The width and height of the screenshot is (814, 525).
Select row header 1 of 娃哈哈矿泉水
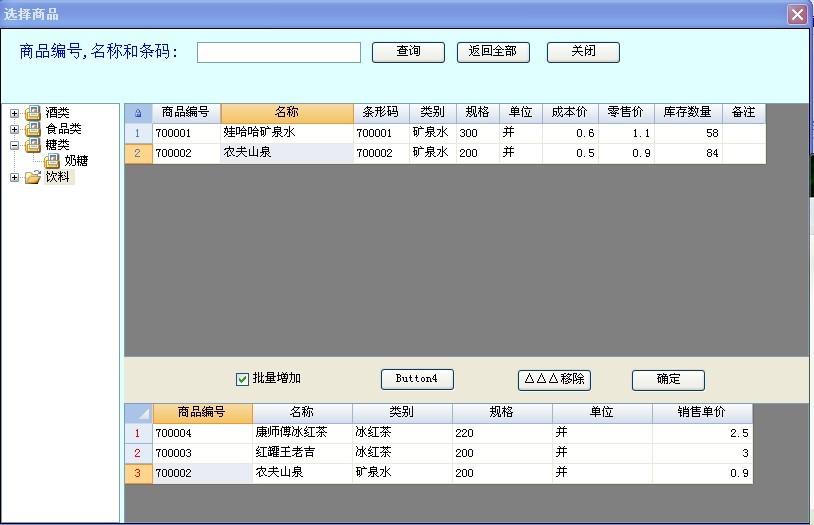click(x=138, y=133)
